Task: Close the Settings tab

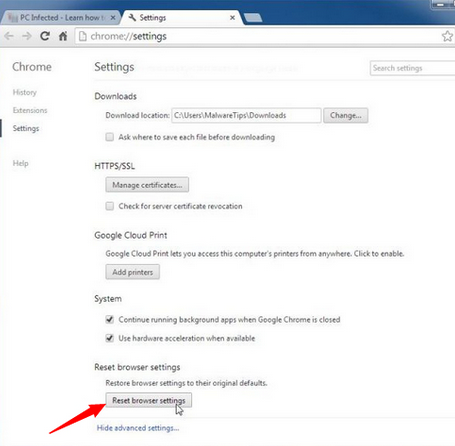Action: (232, 18)
